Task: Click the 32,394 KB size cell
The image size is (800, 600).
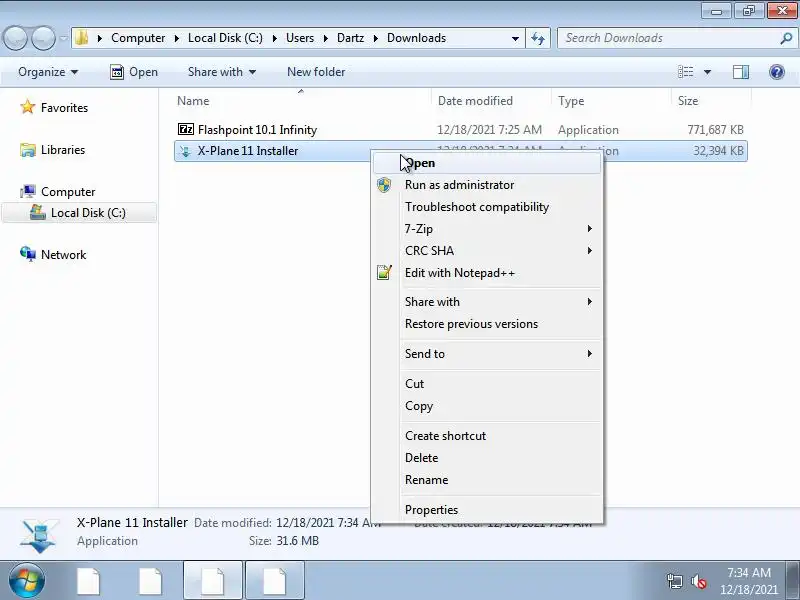Action: click(x=718, y=151)
